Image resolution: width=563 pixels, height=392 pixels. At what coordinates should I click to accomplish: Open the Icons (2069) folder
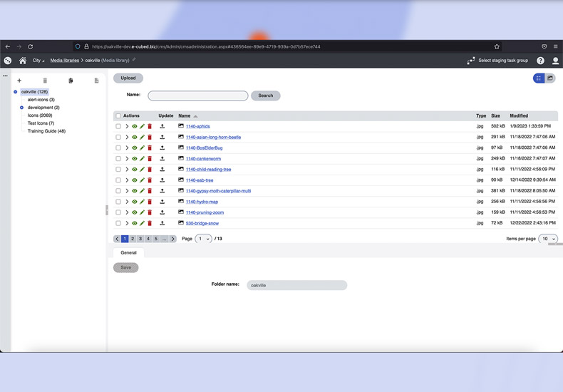pyautogui.click(x=39, y=115)
